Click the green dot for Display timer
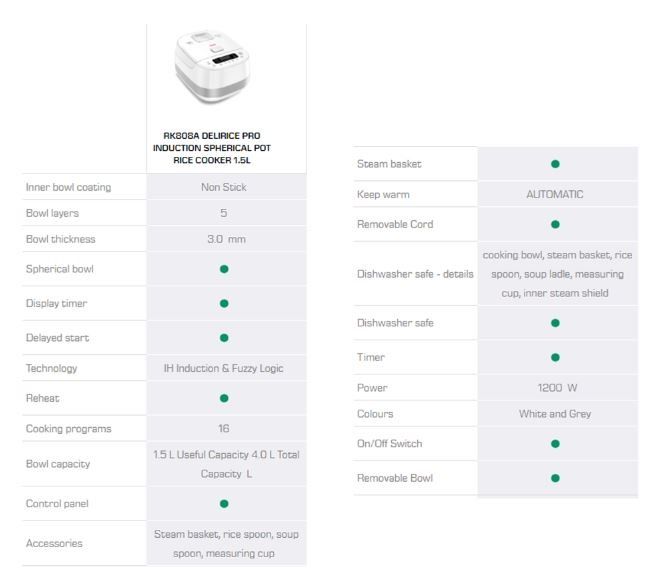 pos(224,303)
